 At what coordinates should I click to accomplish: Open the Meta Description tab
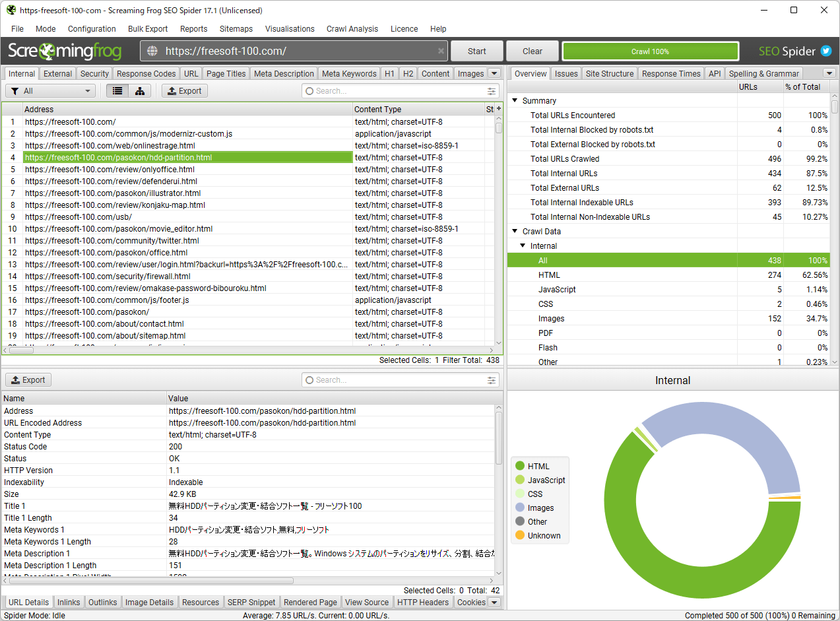point(284,74)
